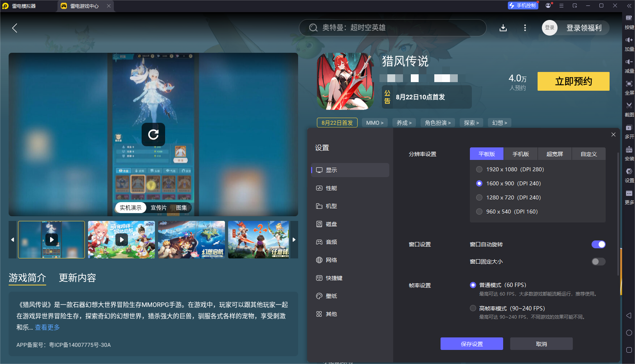Open 机型 settings section
The image size is (635, 364).
350,206
